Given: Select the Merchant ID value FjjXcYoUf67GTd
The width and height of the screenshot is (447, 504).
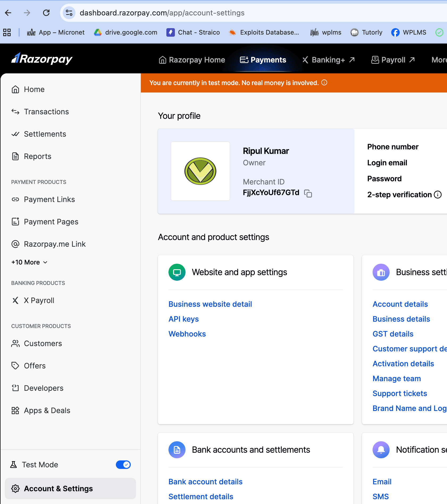Looking at the screenshot, I should pos(271,192).
